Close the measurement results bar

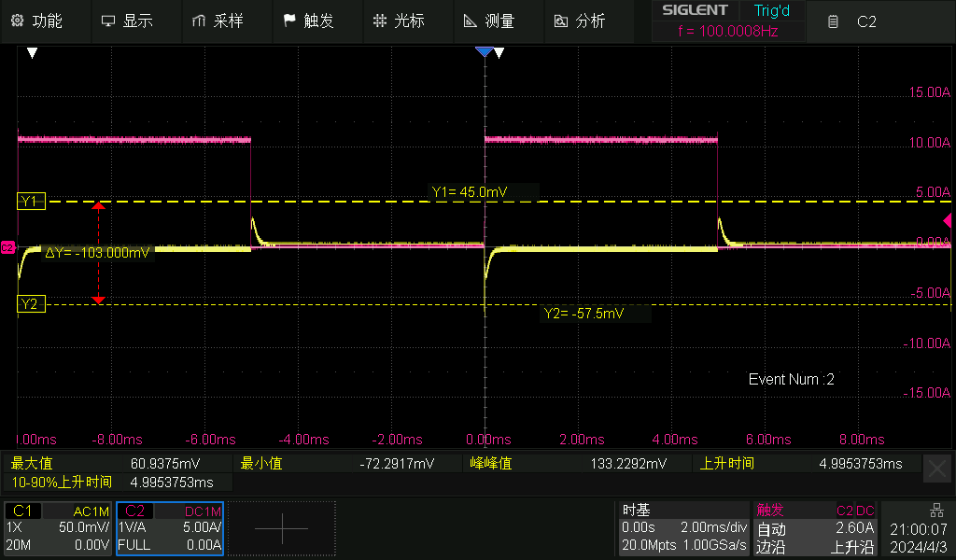click(x=937, y=469)
